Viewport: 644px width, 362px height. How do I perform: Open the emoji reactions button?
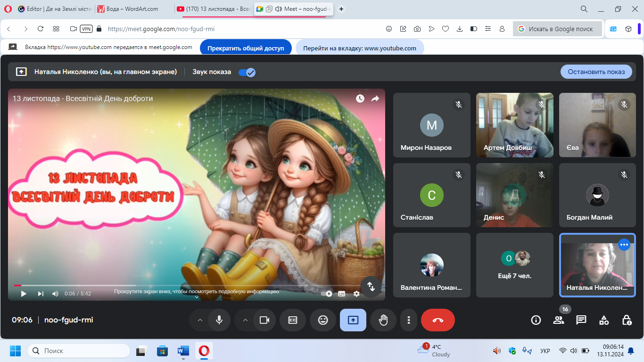tap(323, 320)
